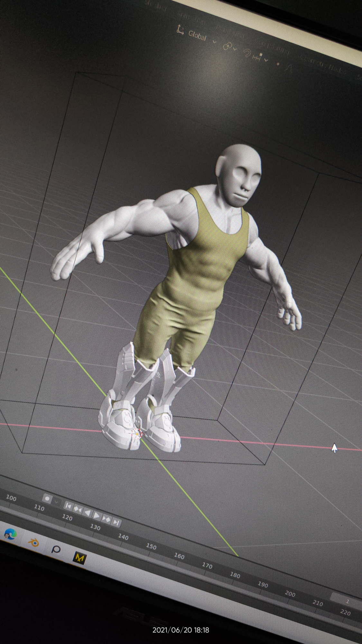Jump to the next keyframe
362x644 pixels.
107,519
